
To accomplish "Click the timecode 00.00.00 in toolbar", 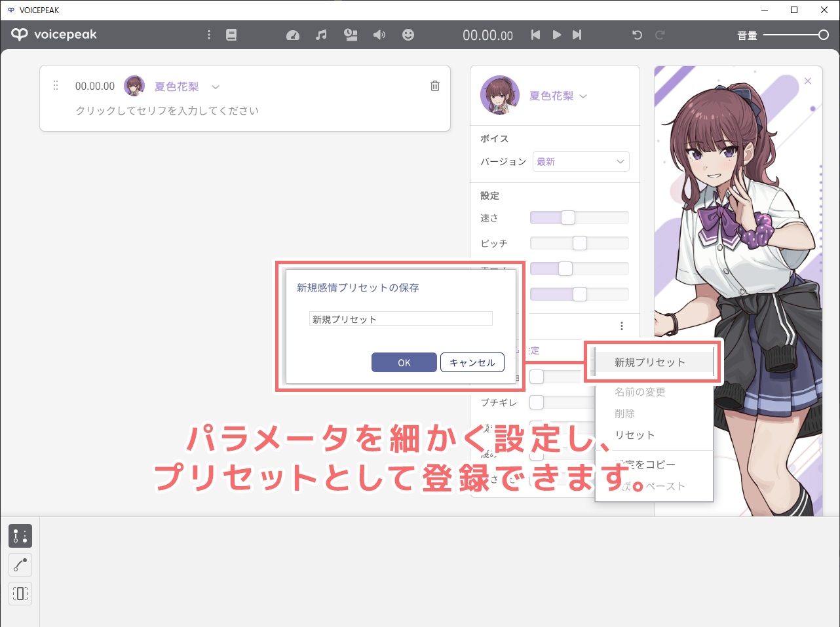I will coord(488,35).
